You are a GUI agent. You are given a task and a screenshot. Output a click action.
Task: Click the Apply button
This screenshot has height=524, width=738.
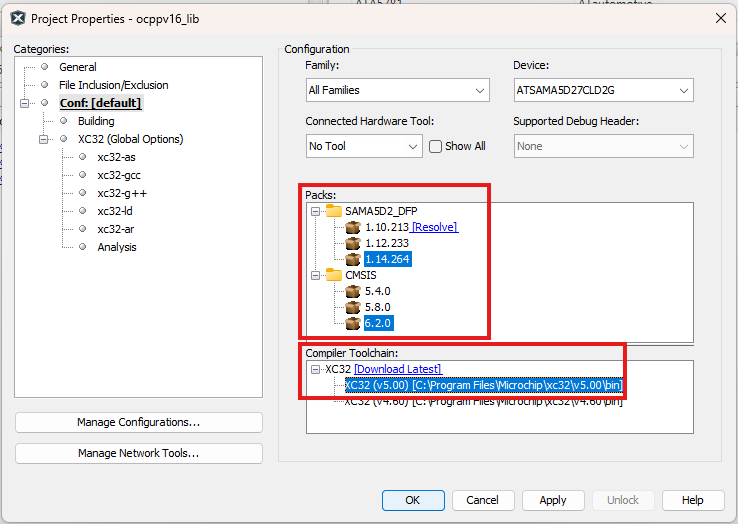click(x=553, y=500)
